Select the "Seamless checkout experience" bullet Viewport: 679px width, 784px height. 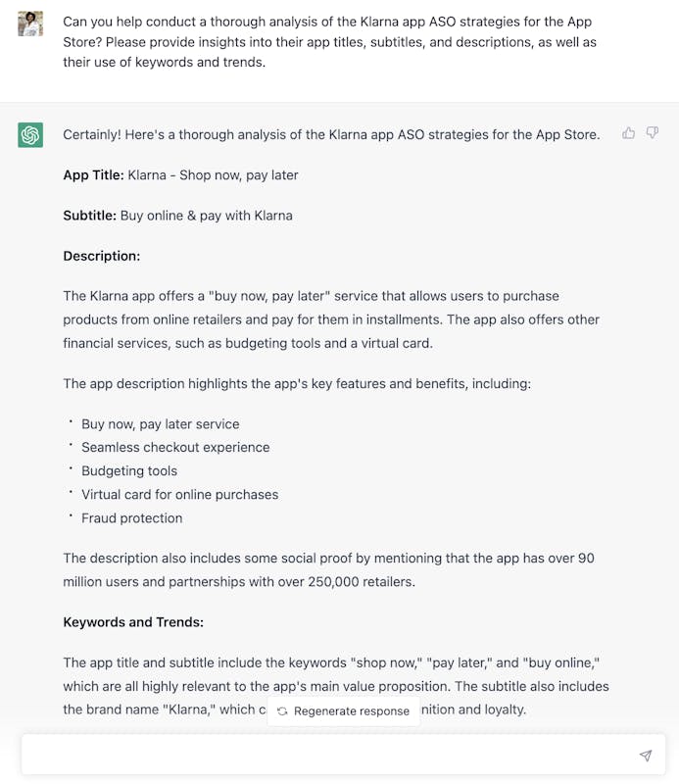coord(175,447)
